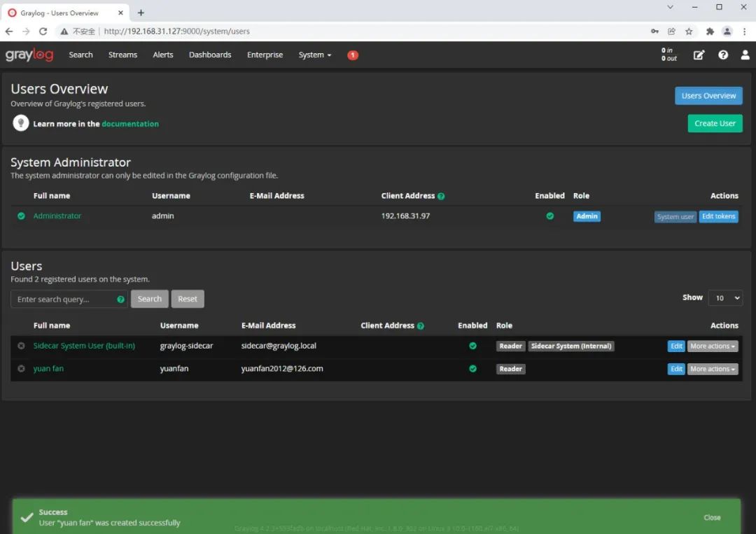This screenshot has width=756, height=534.
Task: Click help icon beside Users Client Address
Action: (421, 326)
